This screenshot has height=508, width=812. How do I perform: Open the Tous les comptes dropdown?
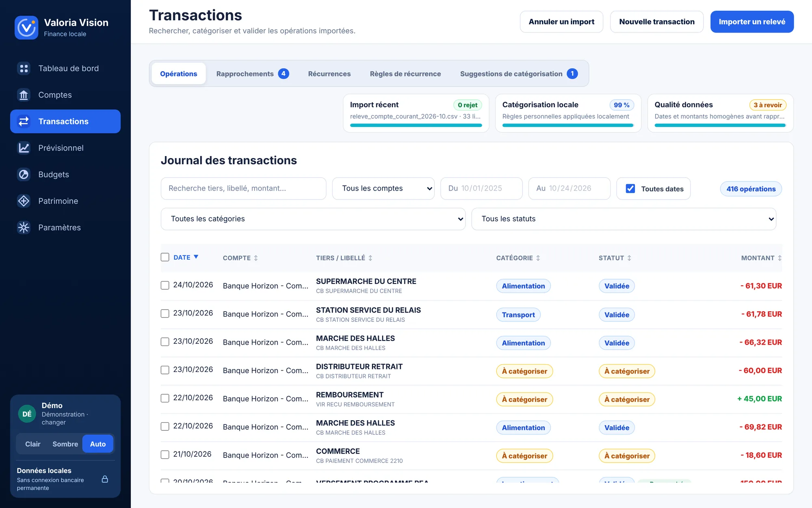[383, 189]
